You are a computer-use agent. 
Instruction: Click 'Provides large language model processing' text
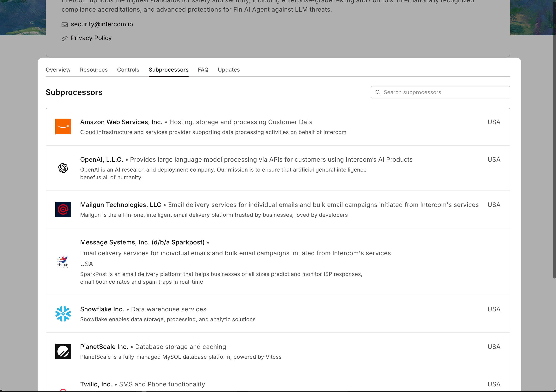tap(271, 160)
